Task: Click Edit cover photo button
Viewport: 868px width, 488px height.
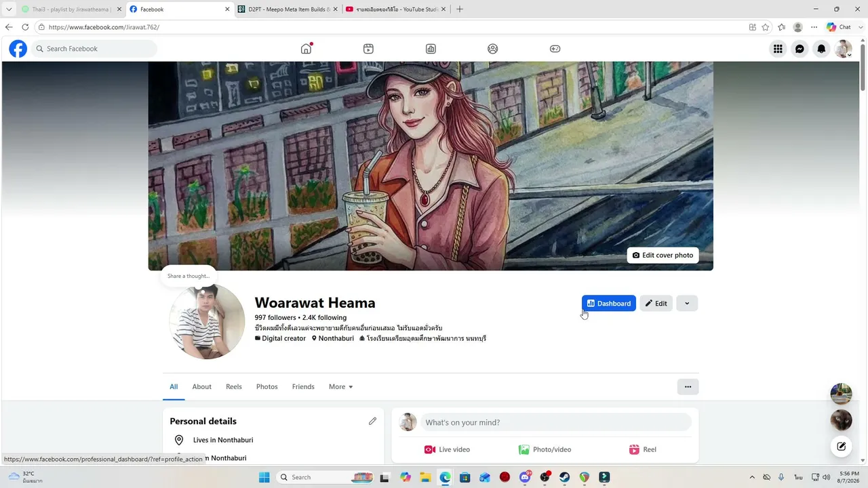Action: [x=663, y=256]
